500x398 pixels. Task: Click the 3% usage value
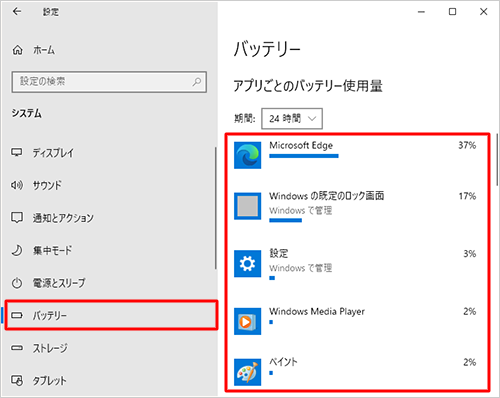(469, 254)
